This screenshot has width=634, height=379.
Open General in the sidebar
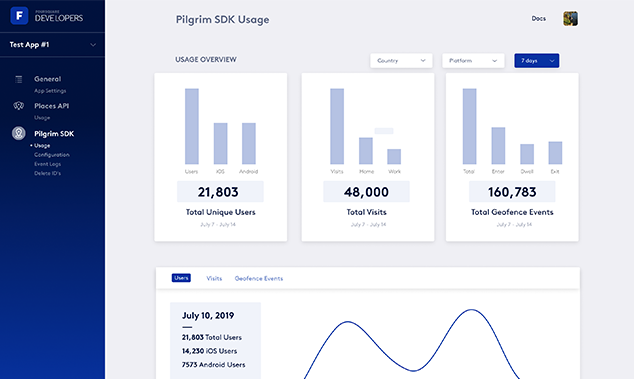[x=47, y=79]
